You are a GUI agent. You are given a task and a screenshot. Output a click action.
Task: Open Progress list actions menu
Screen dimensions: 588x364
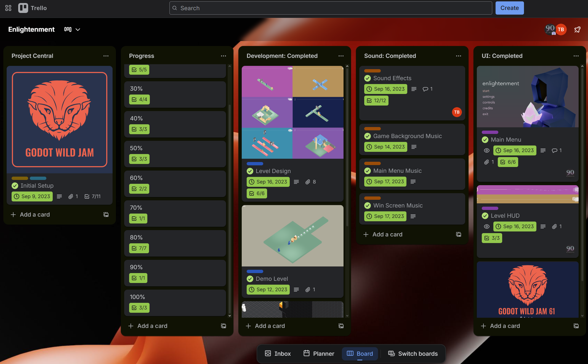(223, 56)
